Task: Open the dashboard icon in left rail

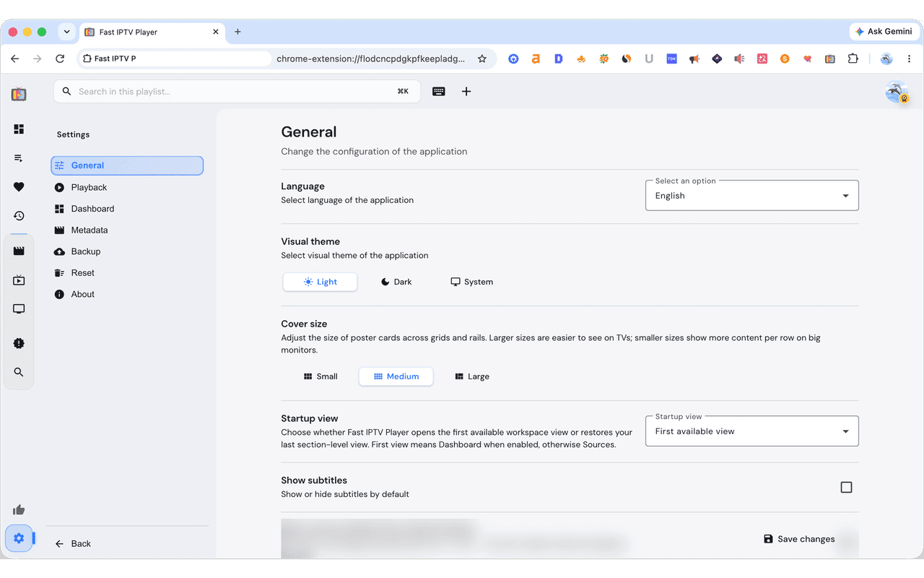Action: point(19,129)
